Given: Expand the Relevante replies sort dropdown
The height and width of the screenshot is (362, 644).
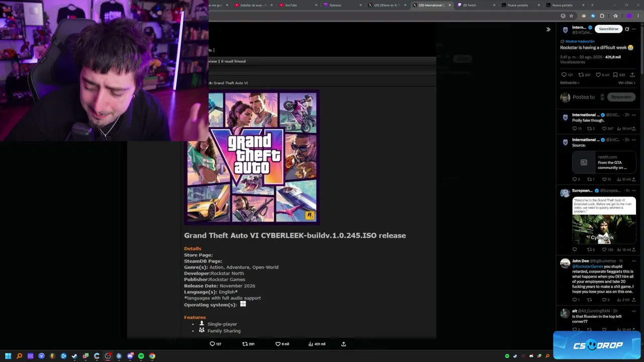Looking at the screenshot, I should pos(570,82).
